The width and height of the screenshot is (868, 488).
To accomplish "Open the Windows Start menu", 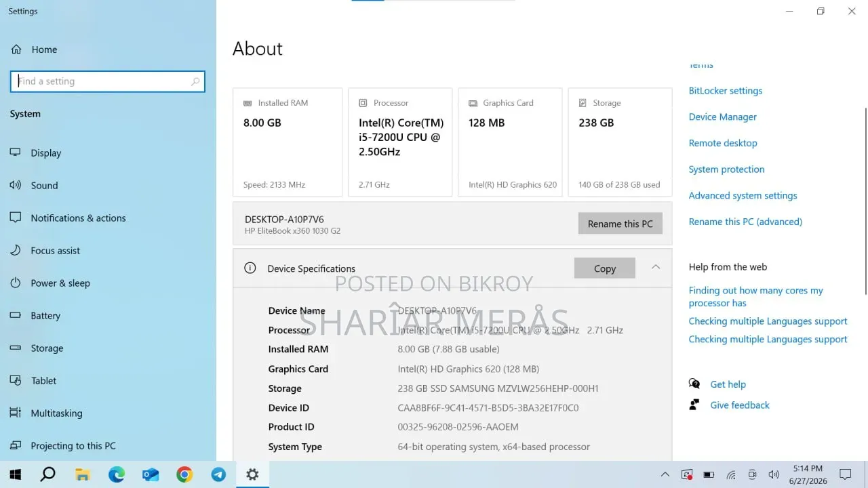I will coord(15,474).
